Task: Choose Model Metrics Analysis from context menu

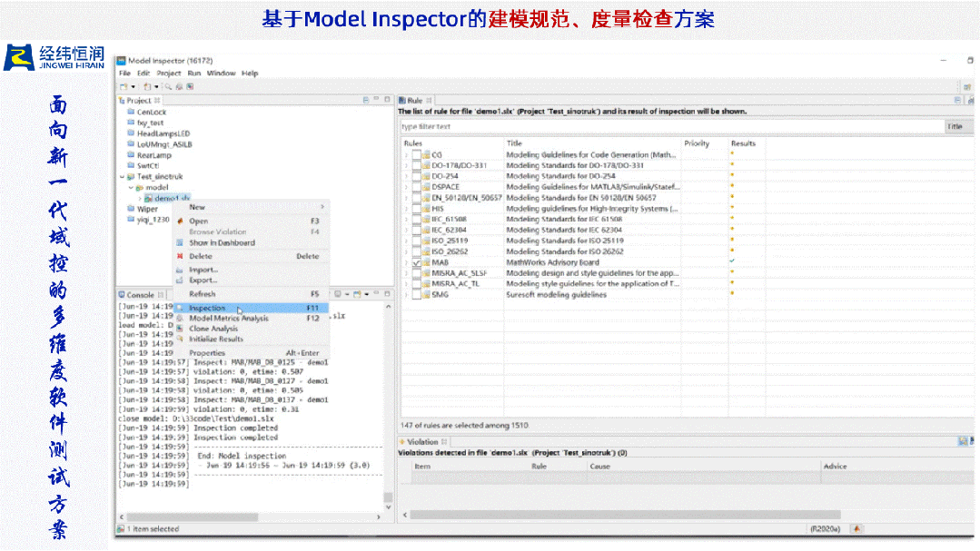Action: [x=251, y=319]
